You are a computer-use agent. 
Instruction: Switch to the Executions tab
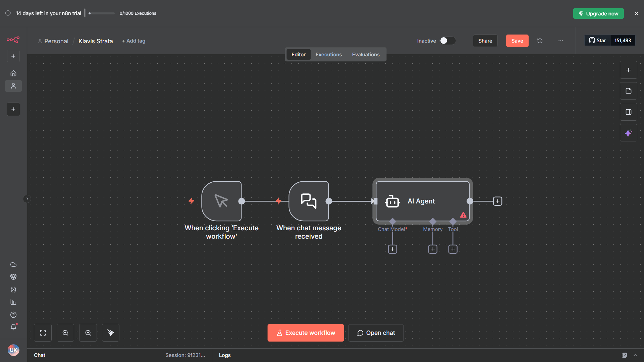(328, 54)
